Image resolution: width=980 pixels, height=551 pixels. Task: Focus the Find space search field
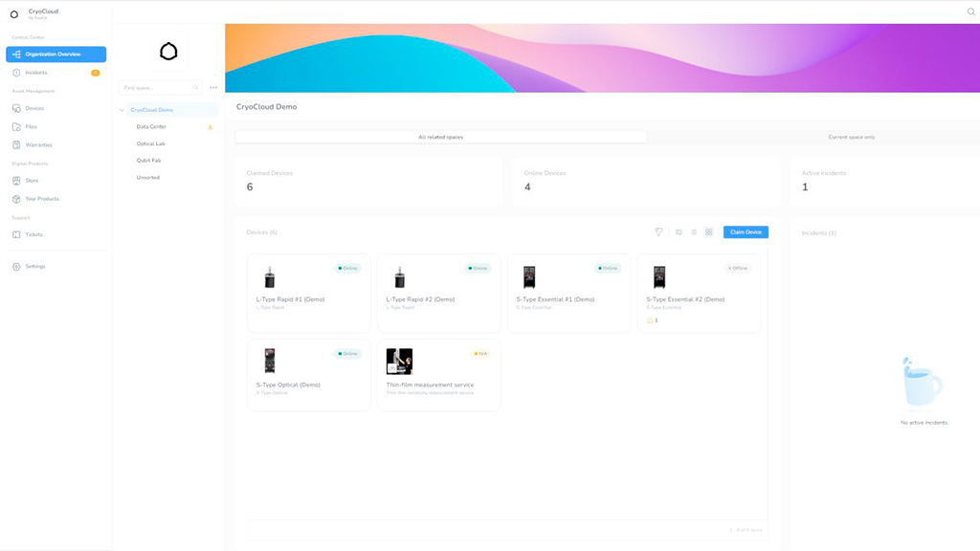(x=160, y=87)
